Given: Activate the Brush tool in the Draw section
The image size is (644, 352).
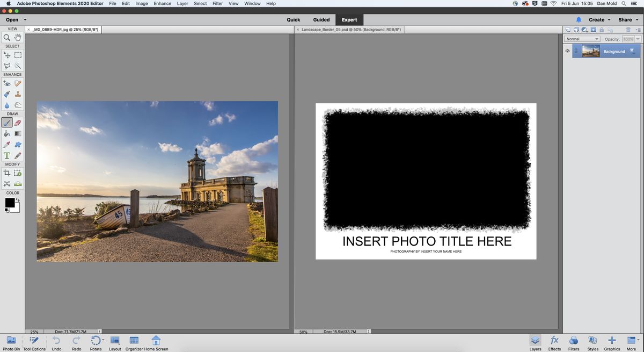Looking at the screenshot, I should (x=7, y=123).
